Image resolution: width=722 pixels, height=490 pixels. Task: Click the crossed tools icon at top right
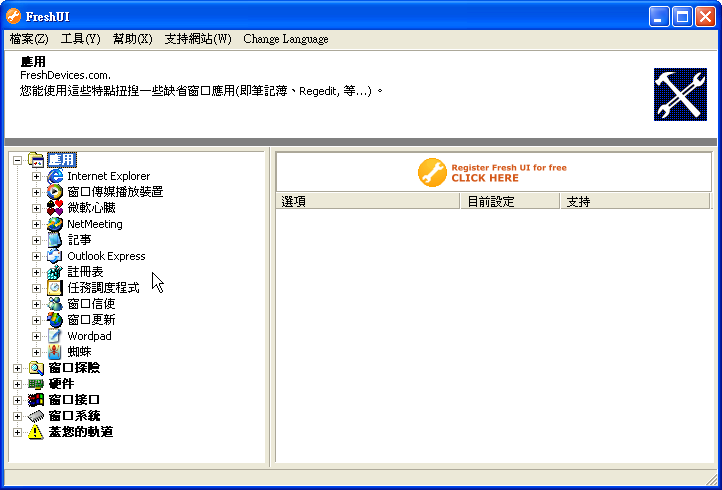coord(680,95)
